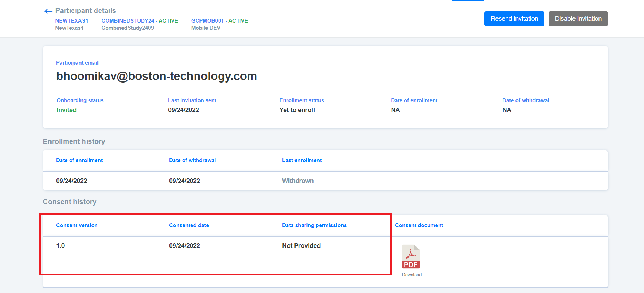
Task: Open the COMBINEDSTUDY24 - ACTIVE study link
Action: pyautogui.click(x=140, y=21)
